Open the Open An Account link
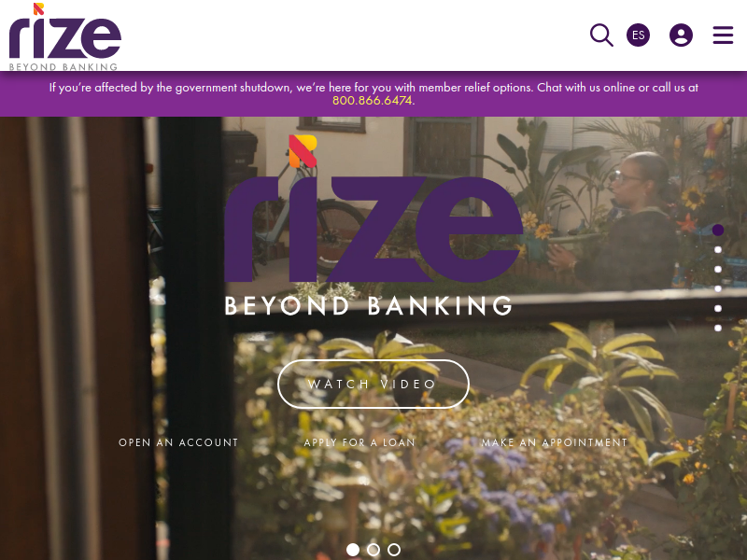 click(x=178, y=442)
